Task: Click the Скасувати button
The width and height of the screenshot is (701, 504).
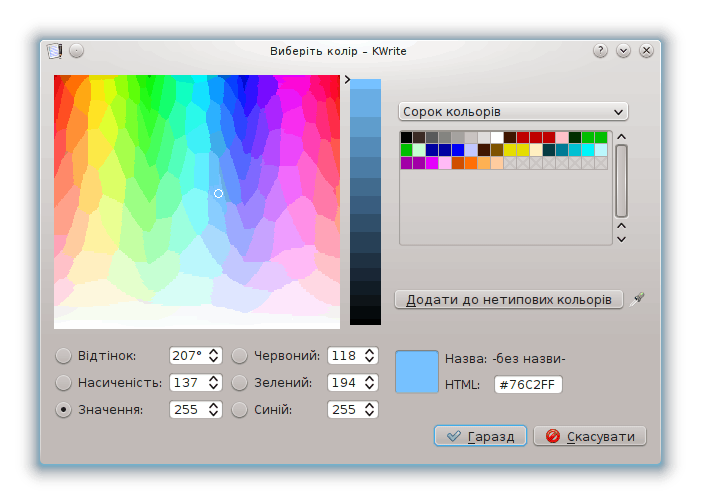Action: (x=590, y=436)
